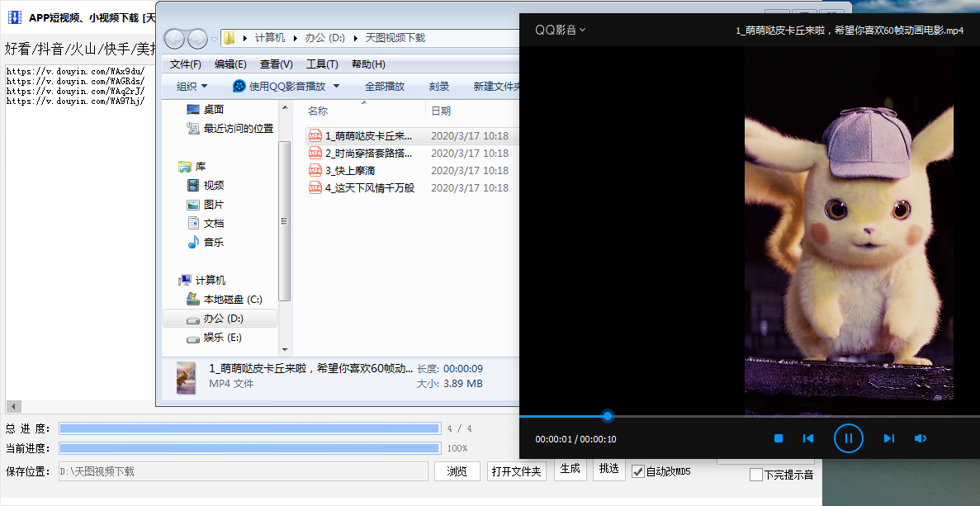The height and width of the screenshot is (506, 980).
Task: Click 刻录 in Explorer toolbar
Action: (x=438, y=86)
